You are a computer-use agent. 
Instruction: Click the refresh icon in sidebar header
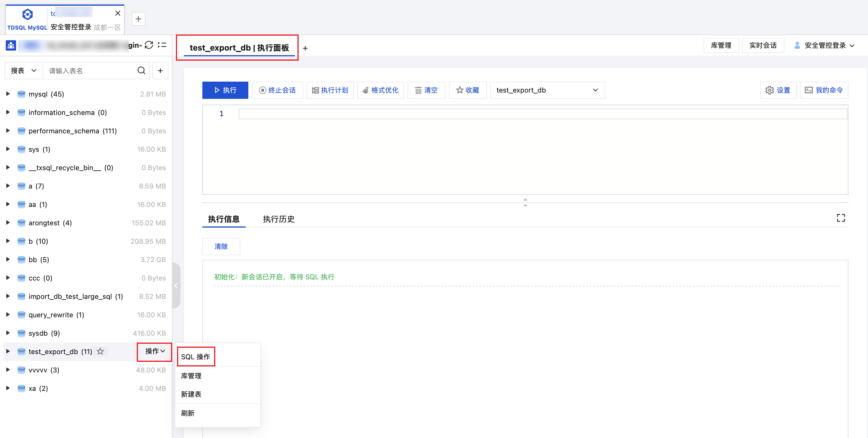point(149,45)
